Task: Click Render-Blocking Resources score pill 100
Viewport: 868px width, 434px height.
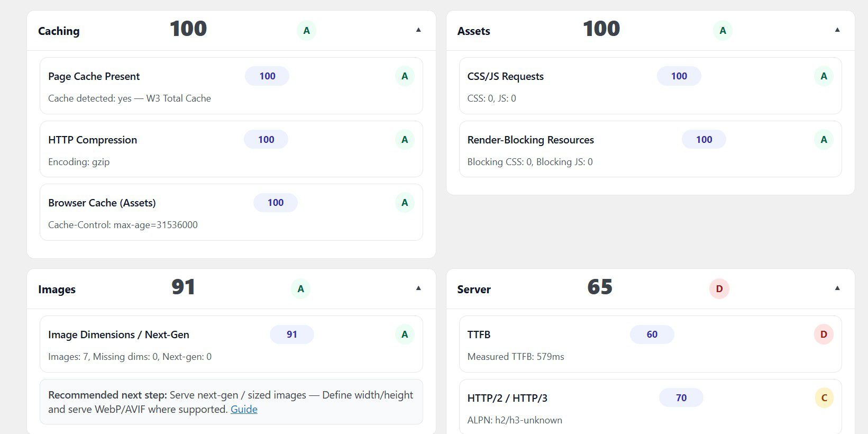Action: coord(704,140)
